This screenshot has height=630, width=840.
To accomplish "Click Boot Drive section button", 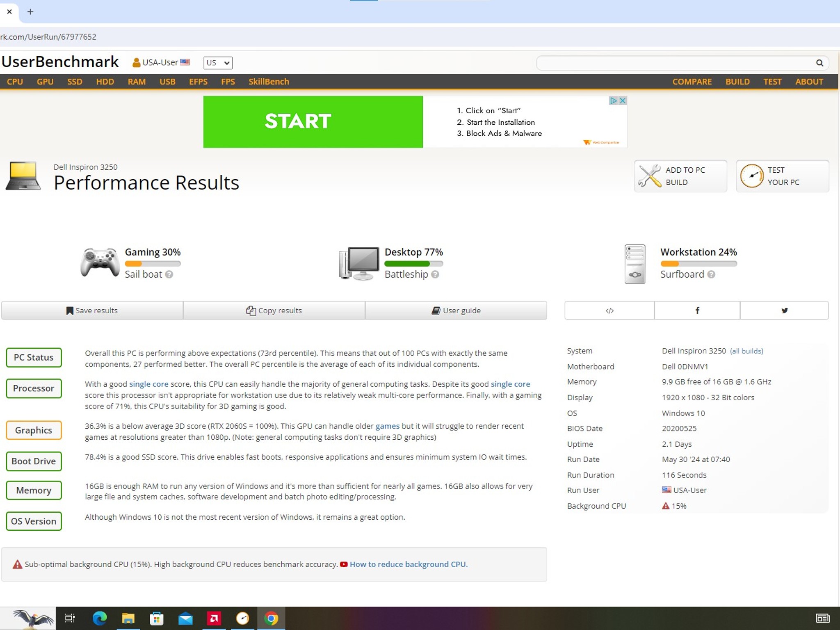I will coord(34,461).
